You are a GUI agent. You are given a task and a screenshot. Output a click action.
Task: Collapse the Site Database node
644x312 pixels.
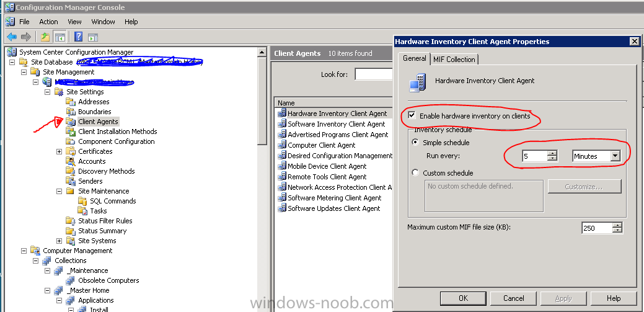tap(12, 62)
